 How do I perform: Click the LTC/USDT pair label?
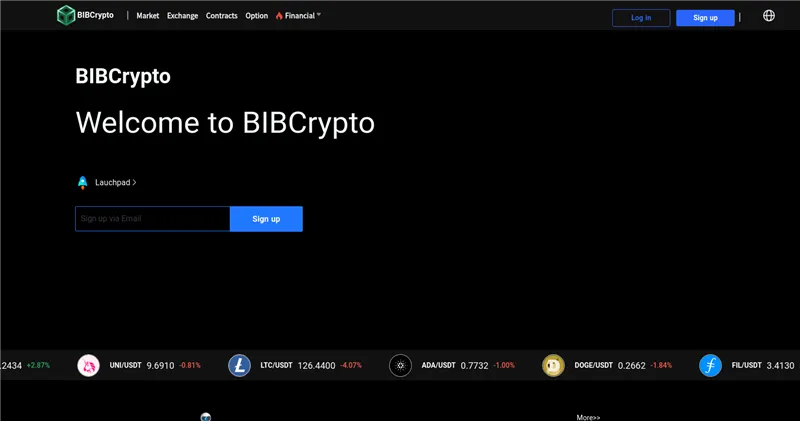coord(277,365)
